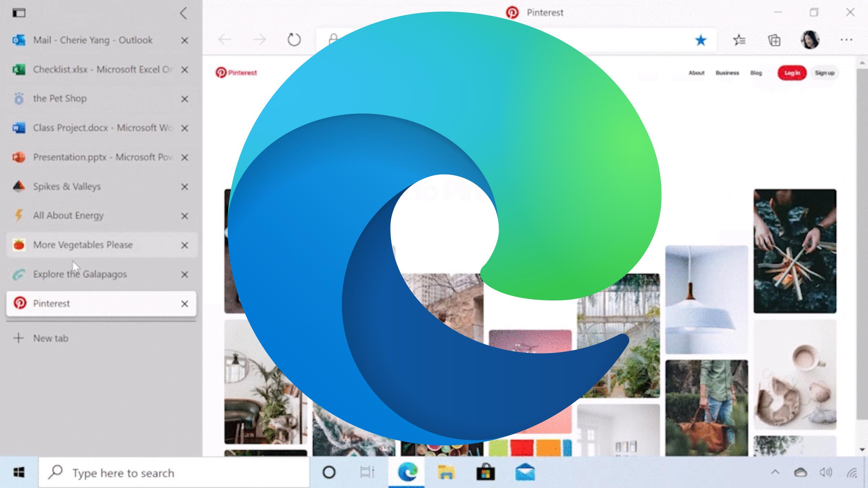Click the back navigation arrow
The width and height of the screenshot is (868, 488).
(224, 40)
